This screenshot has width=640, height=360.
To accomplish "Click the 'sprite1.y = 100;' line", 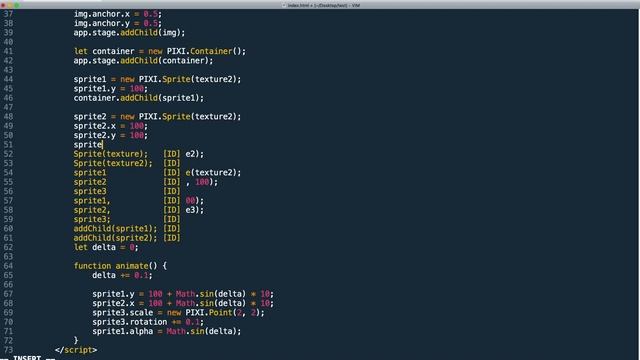I will [111, 89].
